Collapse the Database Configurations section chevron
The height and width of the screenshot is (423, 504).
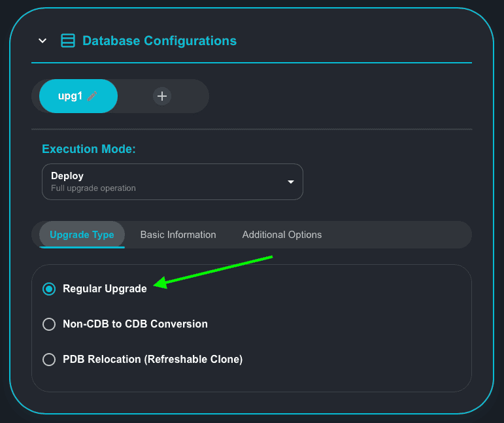tap(42, 41)
